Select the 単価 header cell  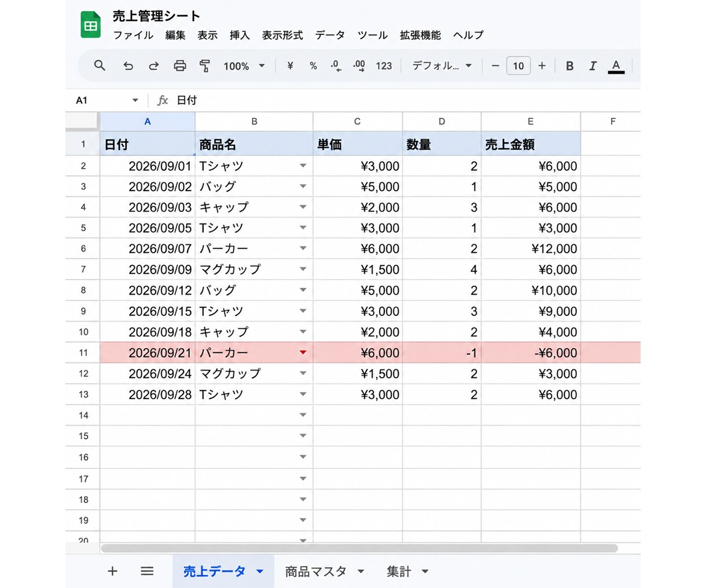click(358, 144)
